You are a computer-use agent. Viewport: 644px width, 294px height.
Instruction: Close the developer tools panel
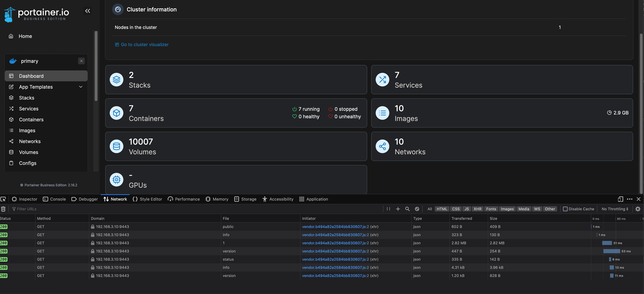pyautogui.click(x=639, y=199)
